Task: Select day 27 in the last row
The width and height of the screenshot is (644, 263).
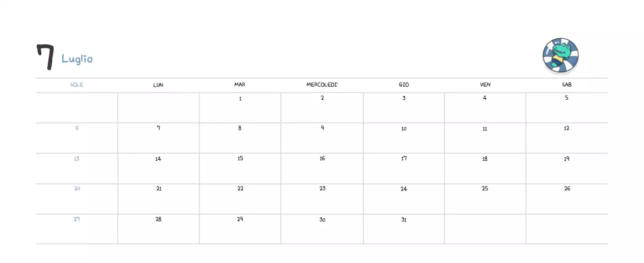Action: [77, 229]
